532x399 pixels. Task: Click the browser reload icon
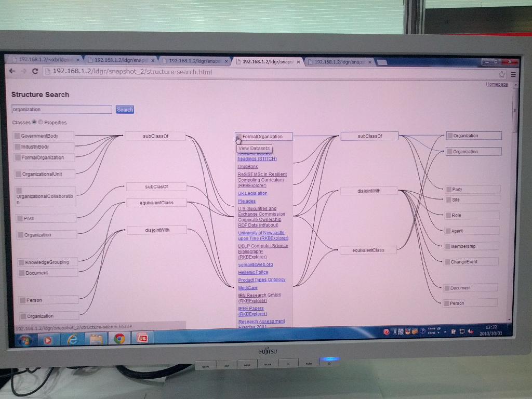click(35, 72)
